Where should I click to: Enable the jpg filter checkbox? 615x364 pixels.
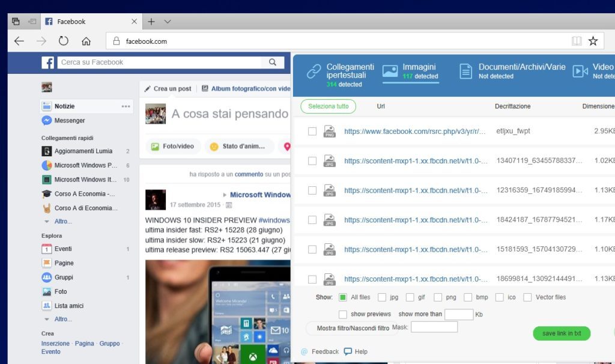click(381, 297)
